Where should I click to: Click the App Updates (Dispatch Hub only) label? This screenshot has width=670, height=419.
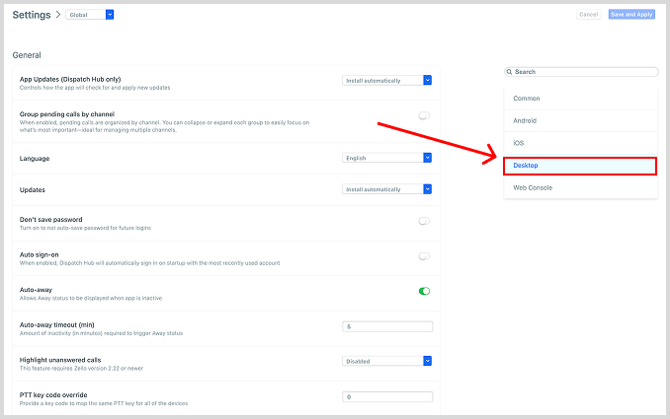71,79
